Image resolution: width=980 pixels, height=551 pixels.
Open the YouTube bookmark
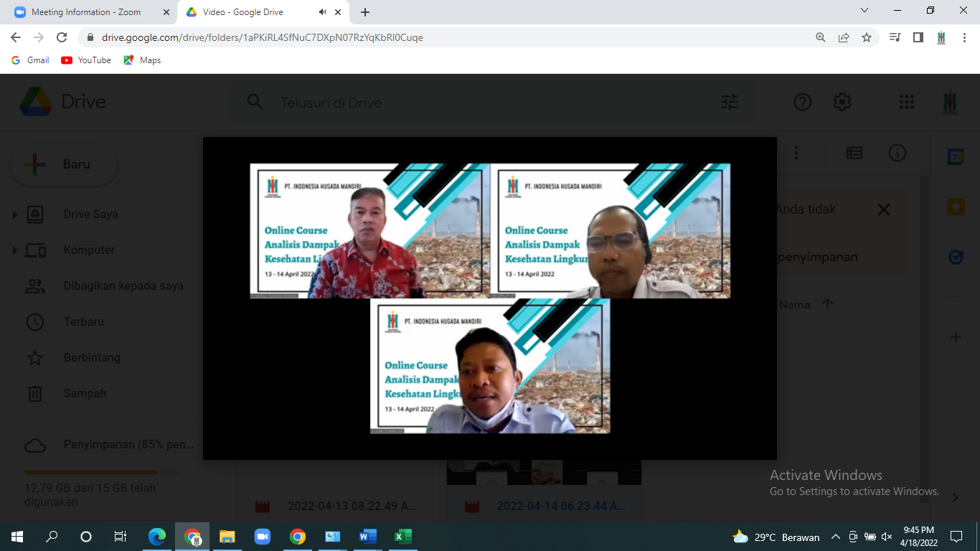[x=86, y=60]
